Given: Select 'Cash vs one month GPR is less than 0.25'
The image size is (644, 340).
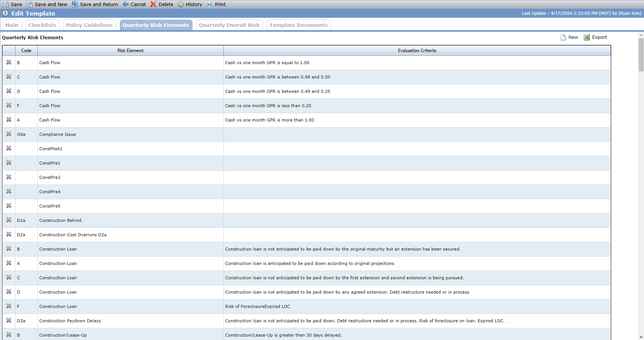Looking at the screenshot, I should 268,106.
